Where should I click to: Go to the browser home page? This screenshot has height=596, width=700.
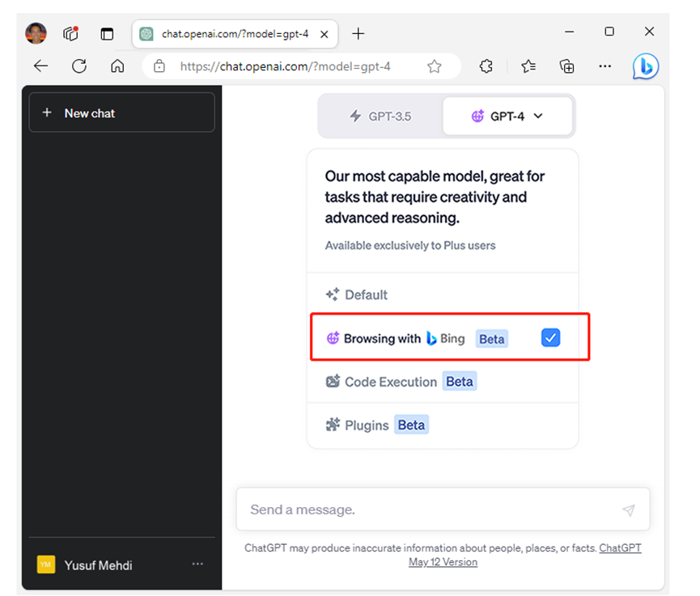coord(117,66)
